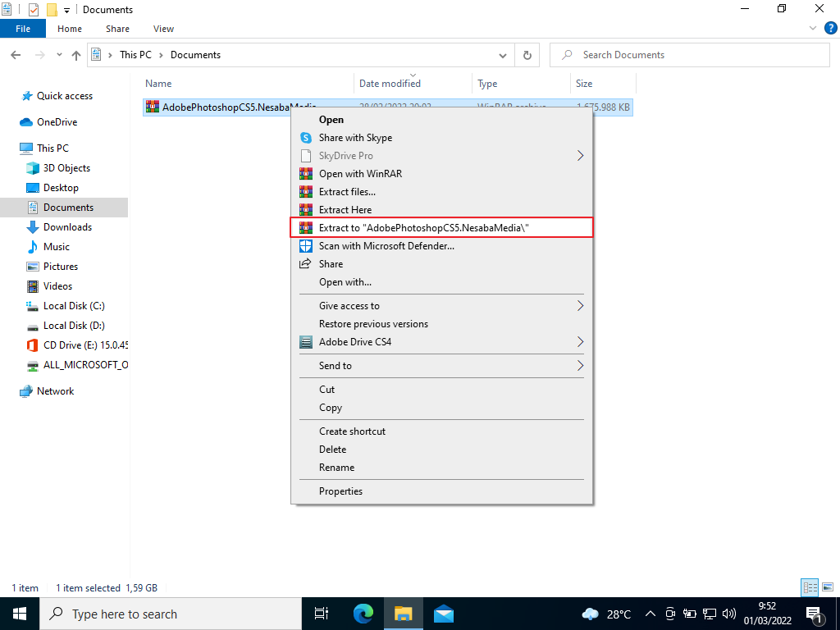Click the Search Documents field
840x630 pixels.
pyautogui.click(x=689, y=55)
